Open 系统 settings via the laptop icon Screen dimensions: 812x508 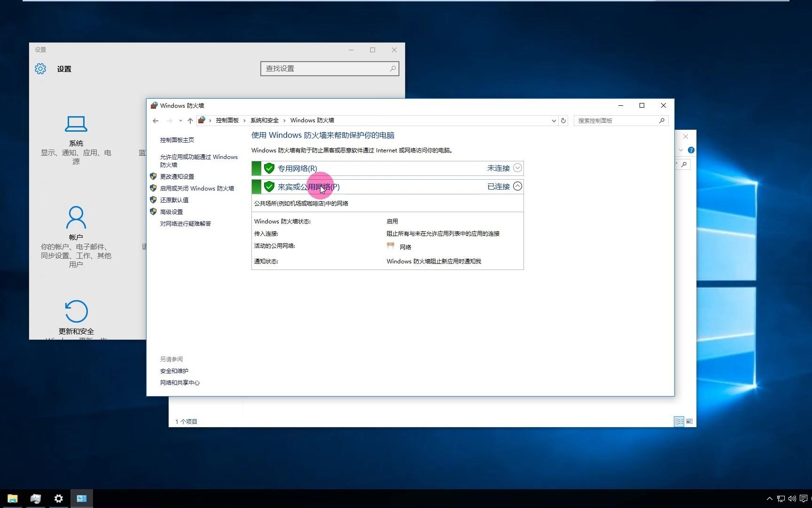[x=76, y=124]
